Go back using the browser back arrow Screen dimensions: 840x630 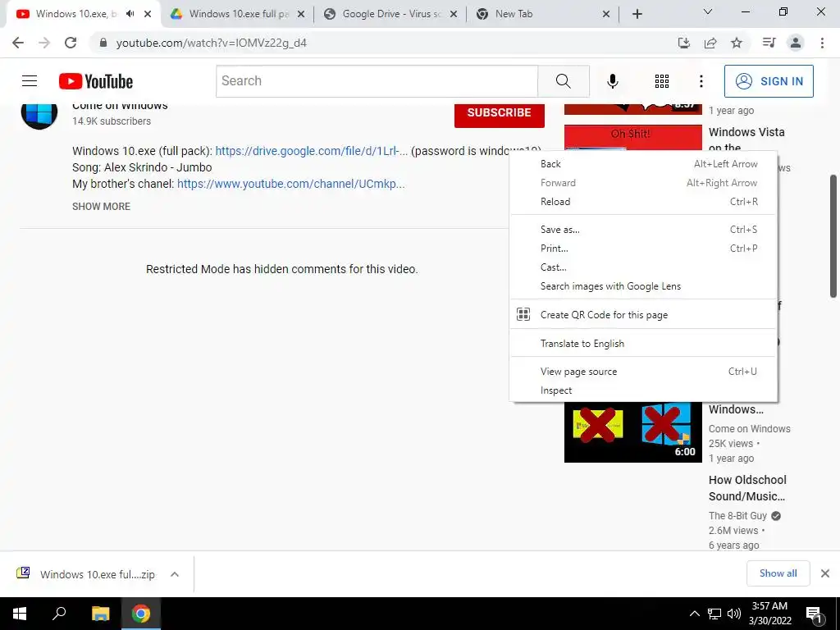[x=18, y=43]
